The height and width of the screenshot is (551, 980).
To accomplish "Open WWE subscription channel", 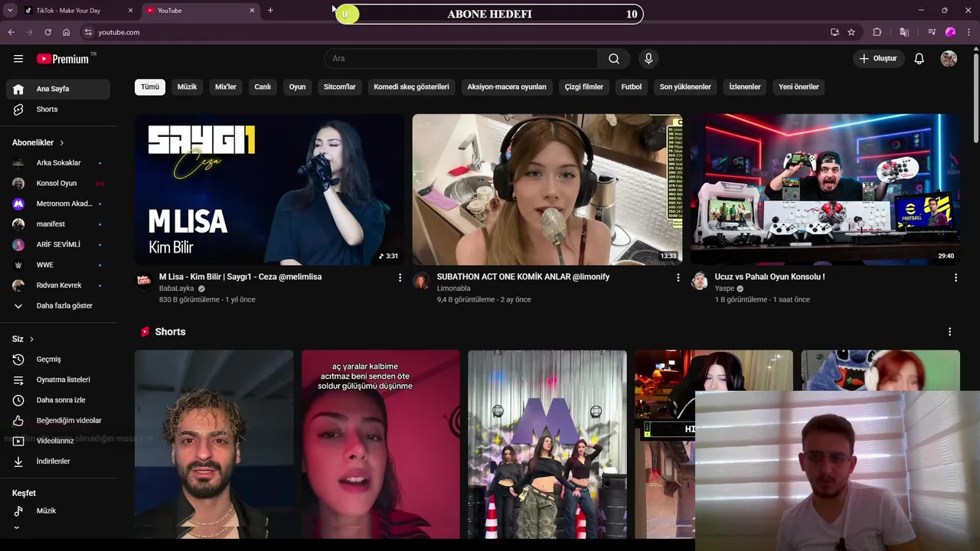I will coord(58,265).
